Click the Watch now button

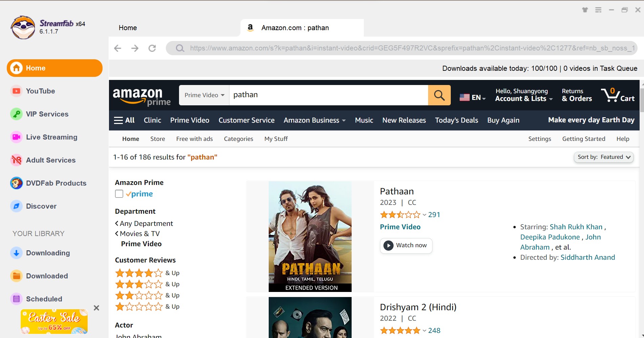pos(406,246)
